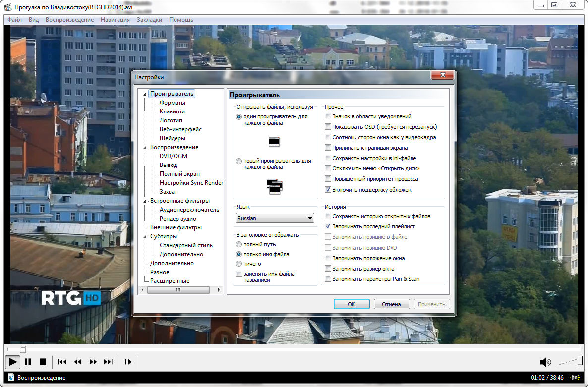588x387 pixels.
Task: Skip to next file icon
Action: pos(108,362)
